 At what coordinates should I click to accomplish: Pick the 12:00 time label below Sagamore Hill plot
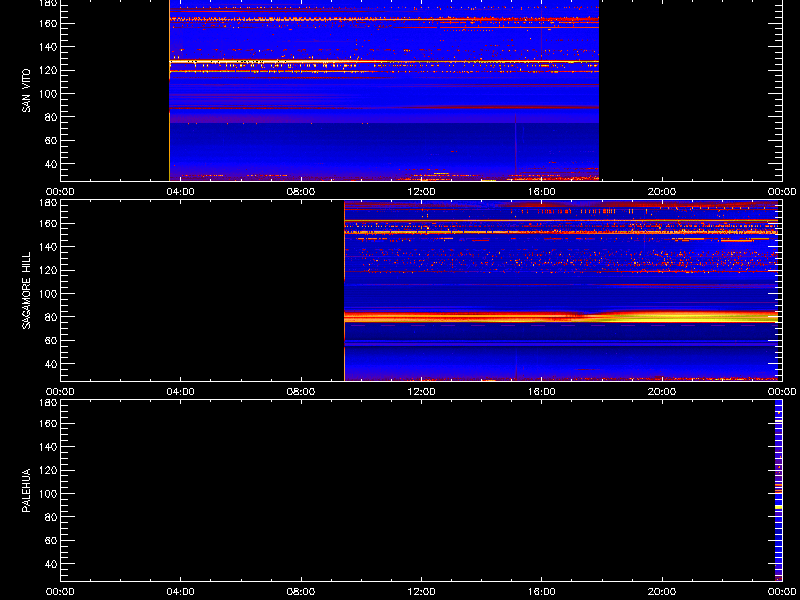pyautogui.click(x=421, y=392)
